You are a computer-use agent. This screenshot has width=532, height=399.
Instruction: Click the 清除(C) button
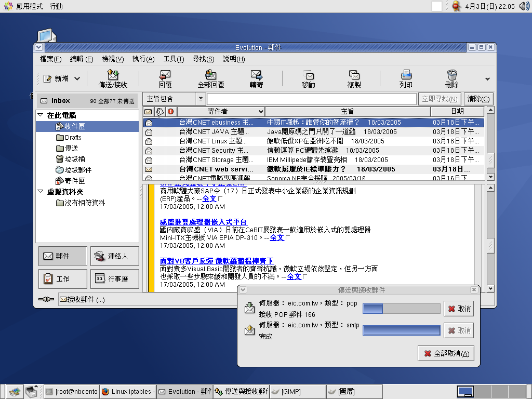478,99
